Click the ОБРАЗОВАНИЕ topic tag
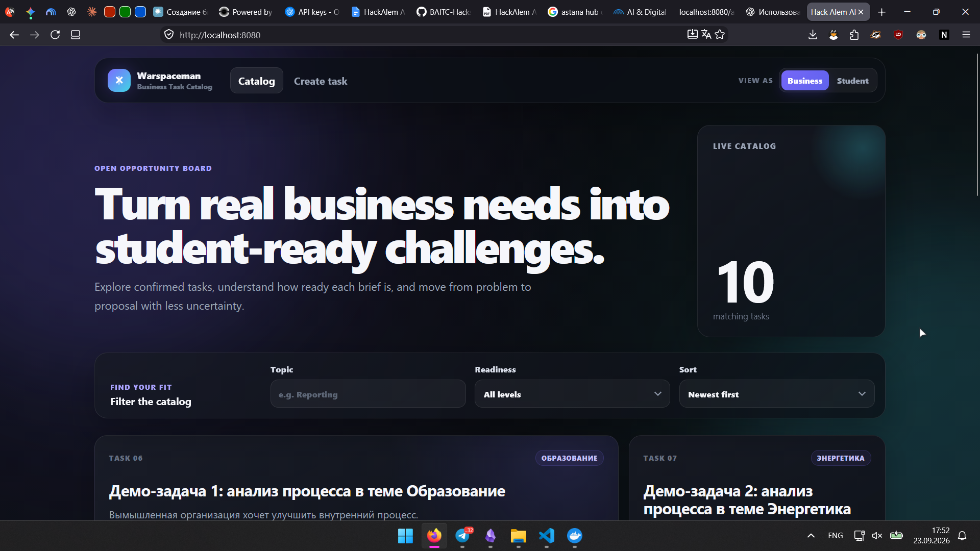 tap(569, 458)
